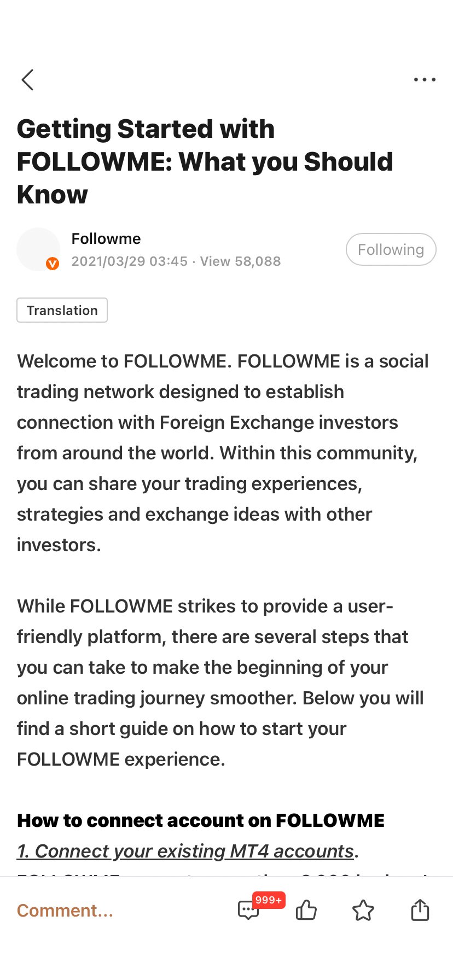Open Followme author profile avatar
Screen dimensions: 453x980
click(x=38, y=249)
